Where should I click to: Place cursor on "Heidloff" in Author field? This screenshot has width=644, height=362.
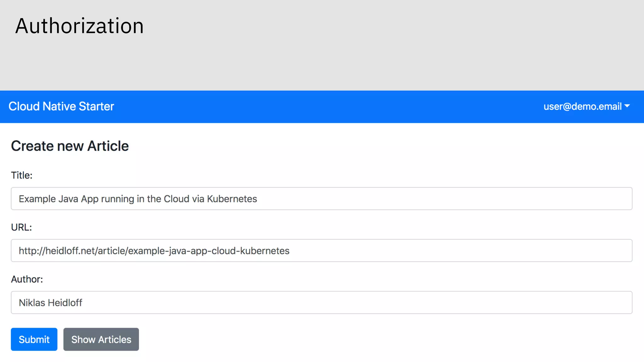point(65,303)
